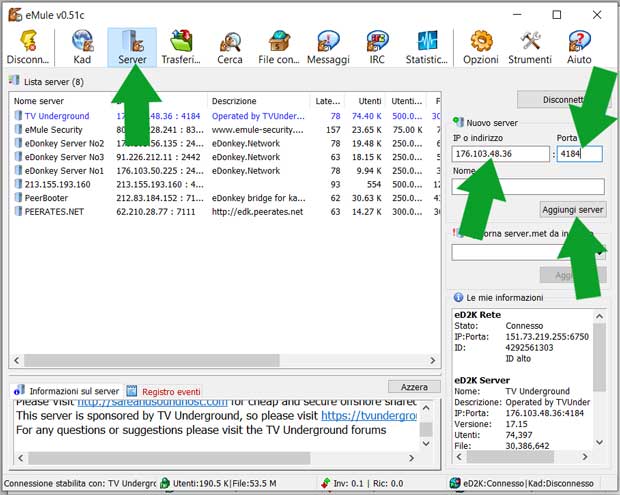Screen dimensions: 620x495
Task: Click the Nuovo server section icon
Action: (x=458, y=122)
